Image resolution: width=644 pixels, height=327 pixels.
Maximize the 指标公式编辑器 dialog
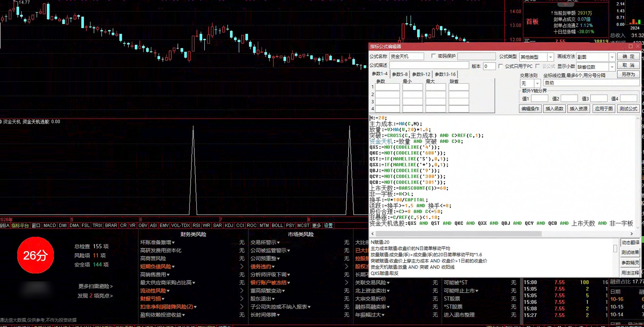[x=630, y=46]
